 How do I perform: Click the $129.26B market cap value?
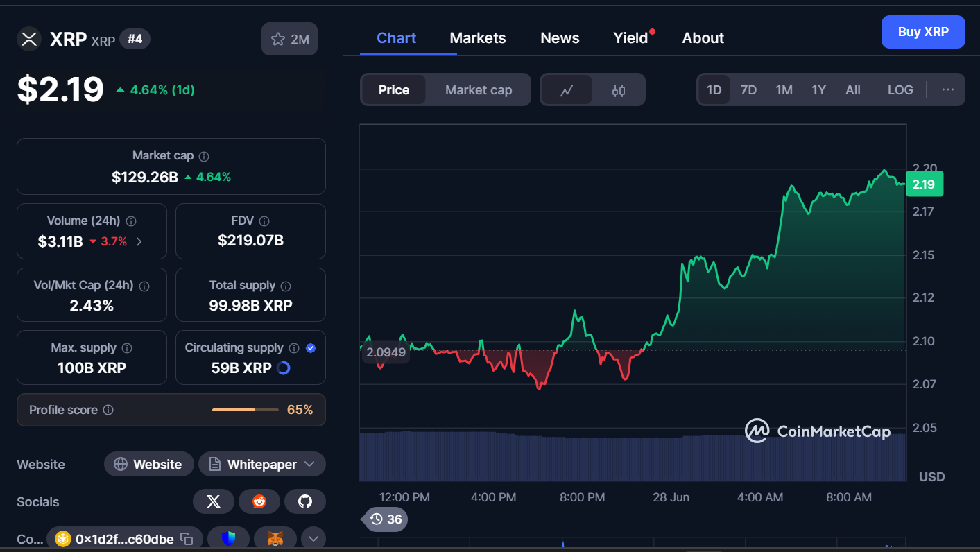145,177
